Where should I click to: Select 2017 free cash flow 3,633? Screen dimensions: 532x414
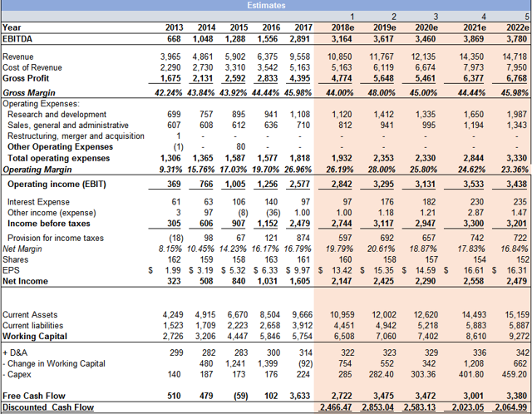(x=300, y=396)
